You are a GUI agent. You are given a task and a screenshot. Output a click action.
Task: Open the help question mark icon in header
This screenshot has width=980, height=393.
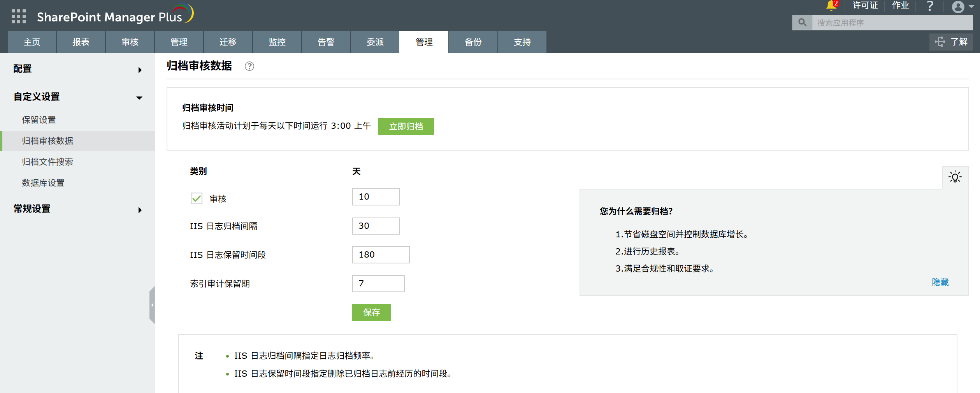(930, 6)
